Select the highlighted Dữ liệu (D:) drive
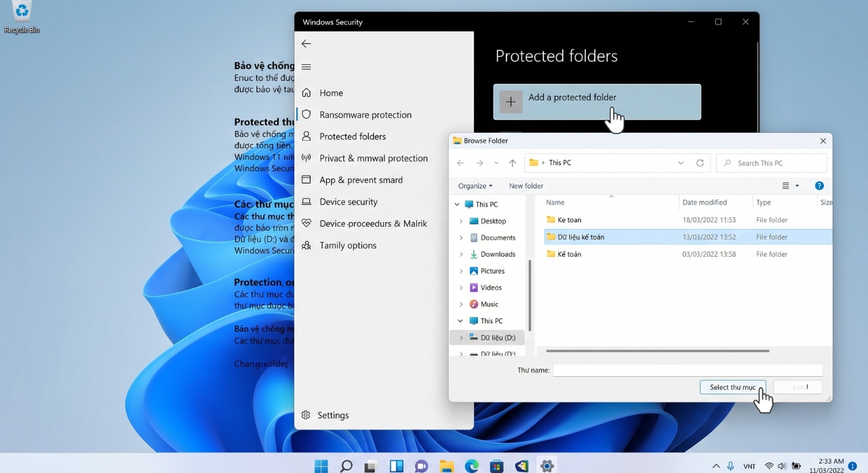Screen dimensions: 868x473 tap(488, 337)
